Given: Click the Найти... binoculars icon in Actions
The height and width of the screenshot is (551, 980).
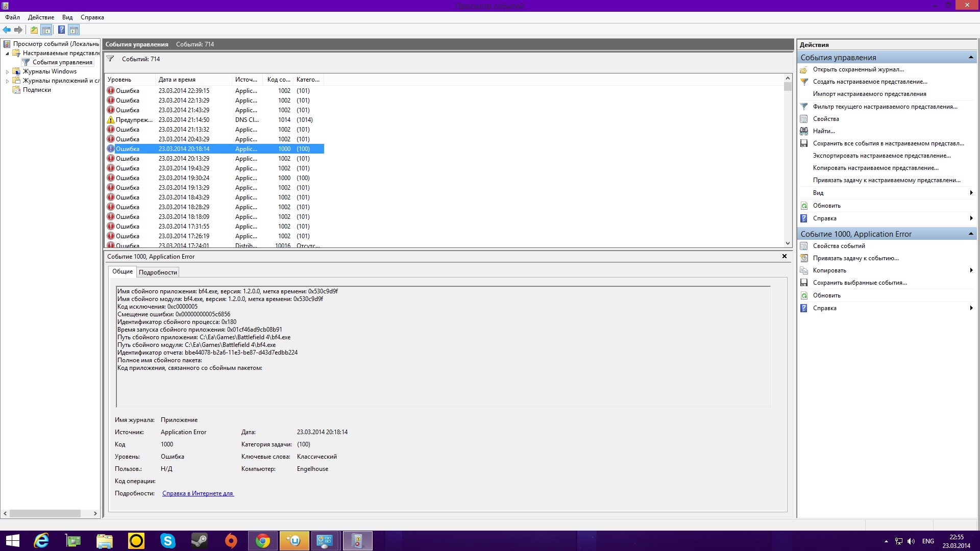Looking at the screenshot, I should (804, 131).
